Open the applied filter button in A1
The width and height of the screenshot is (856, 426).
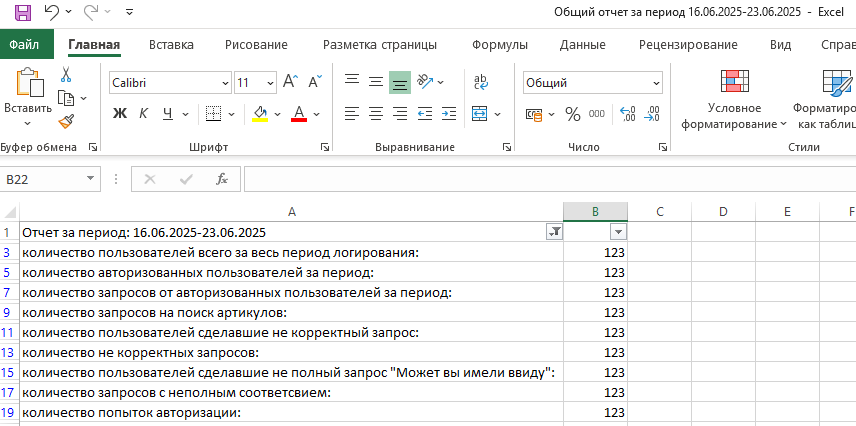coord(554,233)
